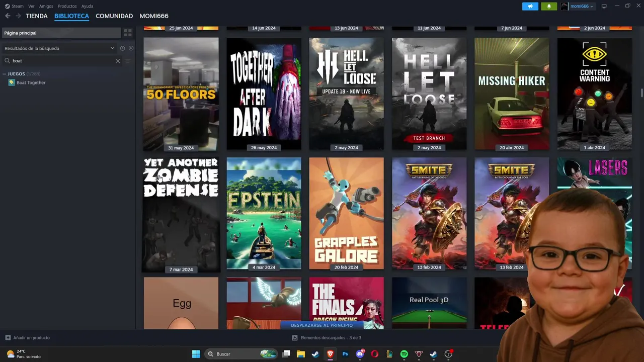
Task: Switch library to grid collections view icon
Action: tap(128, 33)
